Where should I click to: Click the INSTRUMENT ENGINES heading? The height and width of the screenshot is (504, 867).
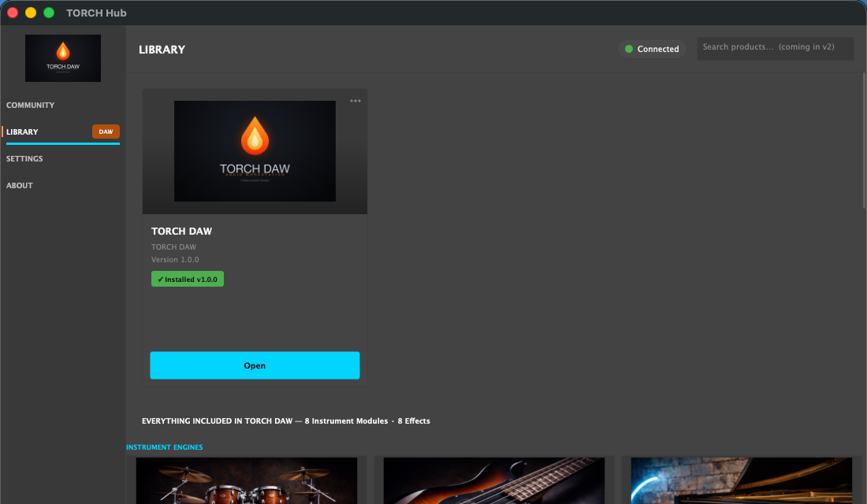[164, 447]
